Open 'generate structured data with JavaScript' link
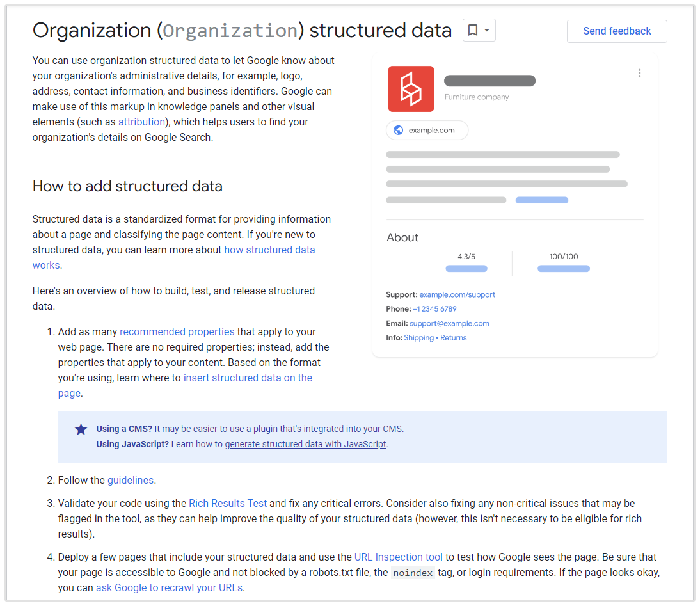700x606 pixels. 305,444
